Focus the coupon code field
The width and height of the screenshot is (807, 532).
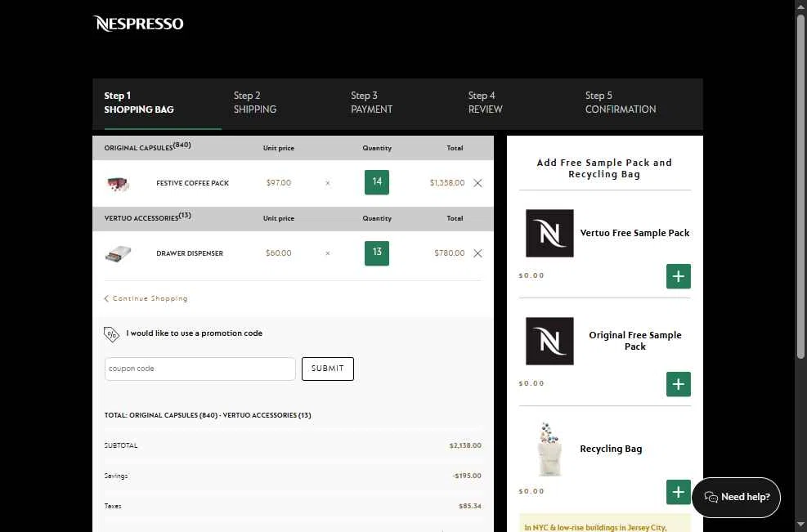[200, 369]
